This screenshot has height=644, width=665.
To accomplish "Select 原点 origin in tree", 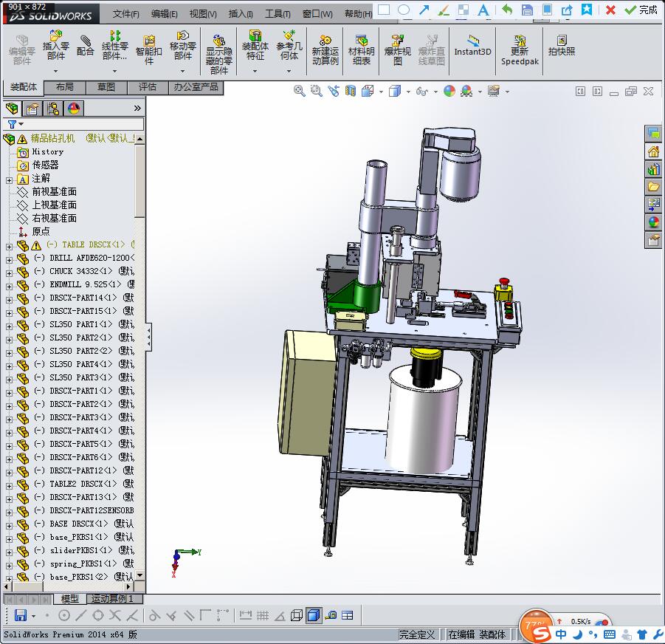I will (41, 231).
